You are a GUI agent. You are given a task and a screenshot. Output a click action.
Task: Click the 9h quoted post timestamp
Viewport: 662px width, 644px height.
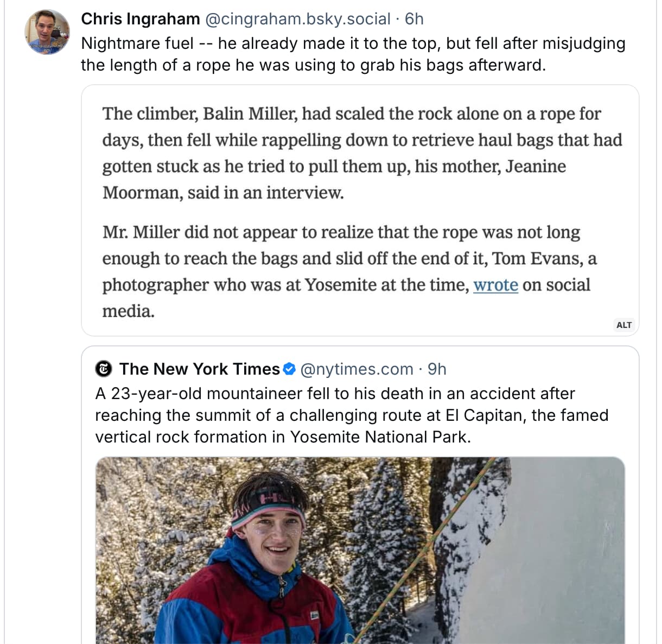(437, 369)
